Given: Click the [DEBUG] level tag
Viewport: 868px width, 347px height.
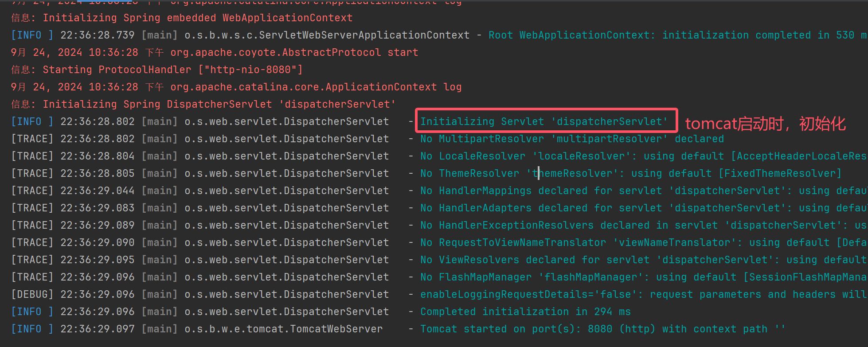Looking at the screenshot, I should point(32,294).
